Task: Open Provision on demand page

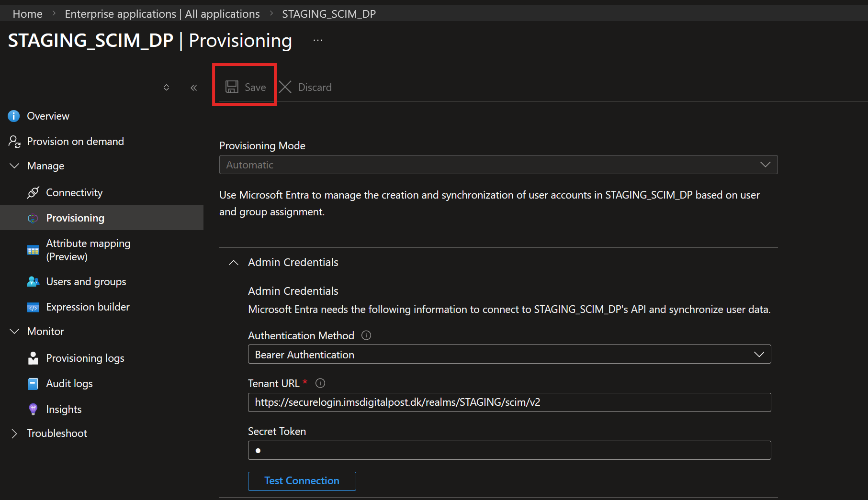Action: [x=75, y=141]
